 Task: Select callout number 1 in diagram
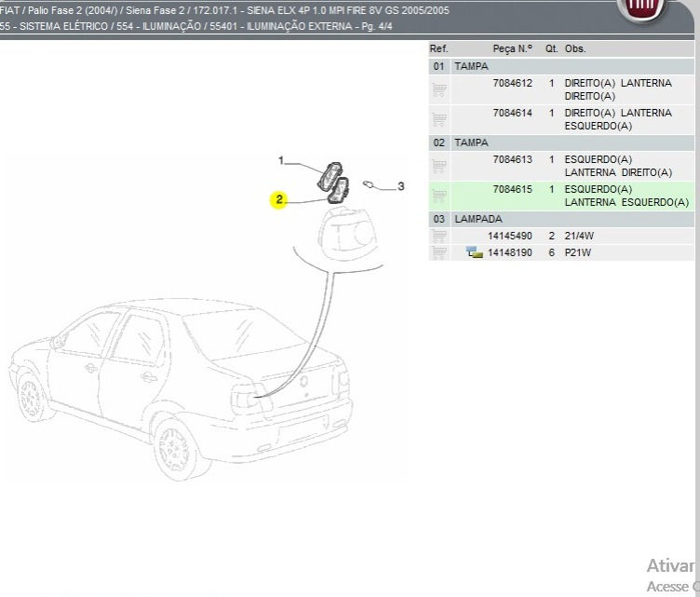pyautogui.click(x=281, y=160)
